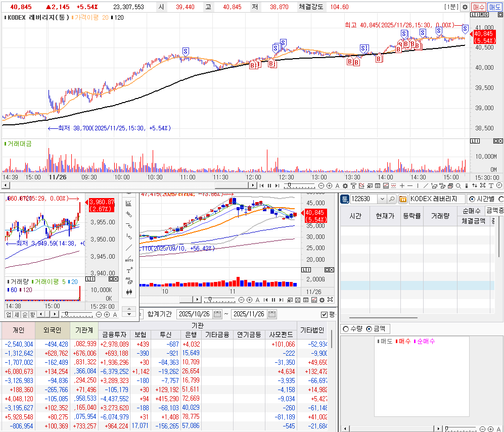504x432 pixels.
Task: Click the text T tool in main toolbar
Action: click(491, 185)
